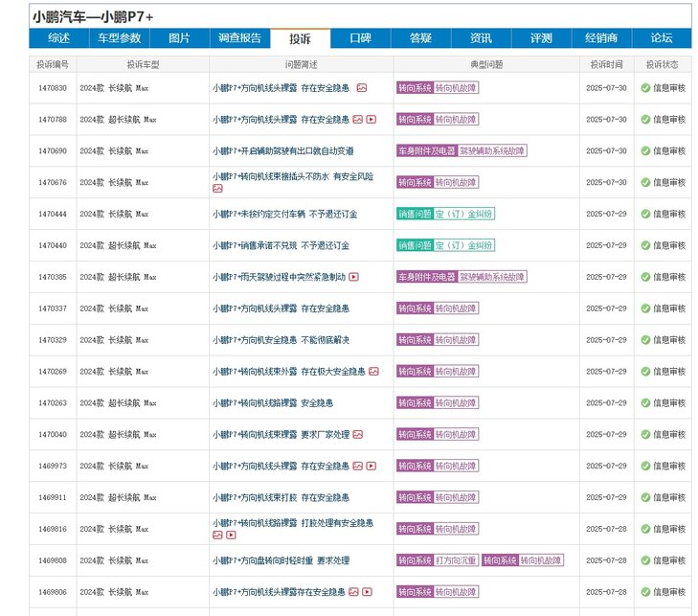This screenshot has height=616, width=698.
Task: Play video icon in complaint 1470385 row
Action: coord(353,277)
